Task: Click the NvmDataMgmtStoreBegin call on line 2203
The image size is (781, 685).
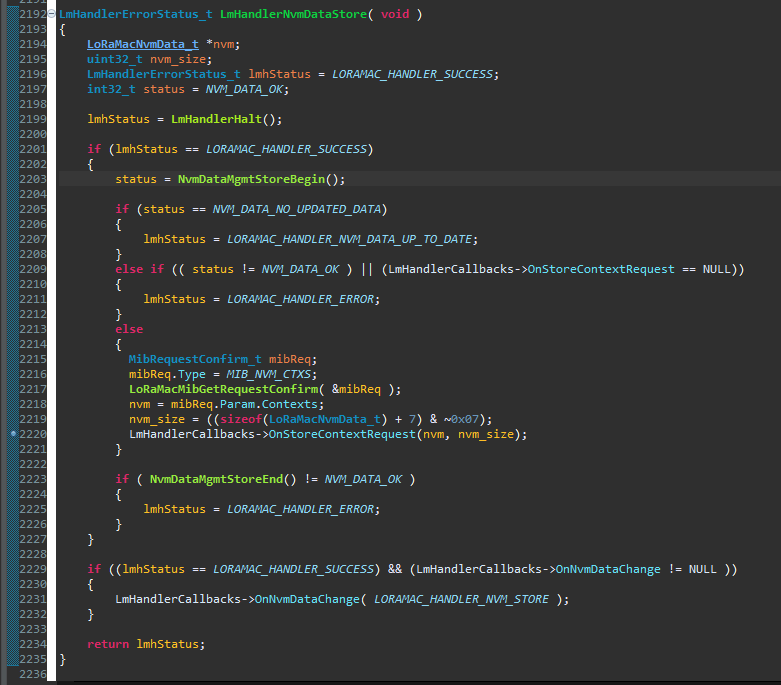Action: 251,179
